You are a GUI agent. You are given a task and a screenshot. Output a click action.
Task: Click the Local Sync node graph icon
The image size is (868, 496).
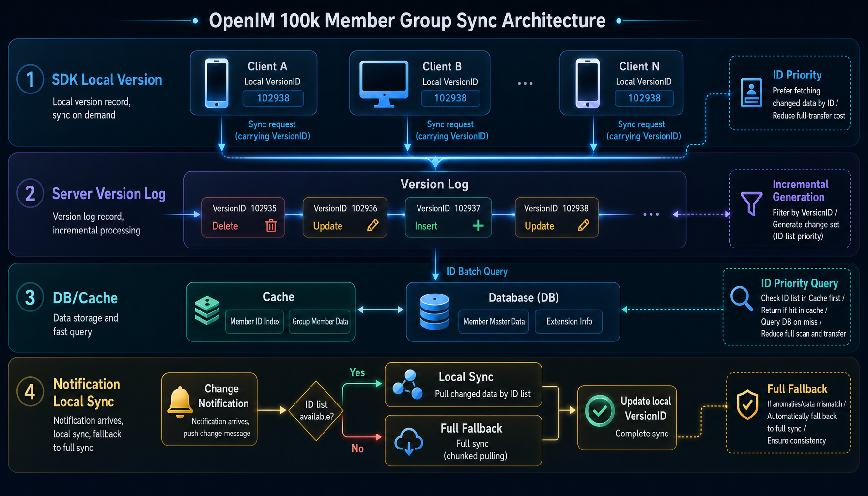point(408,385)
